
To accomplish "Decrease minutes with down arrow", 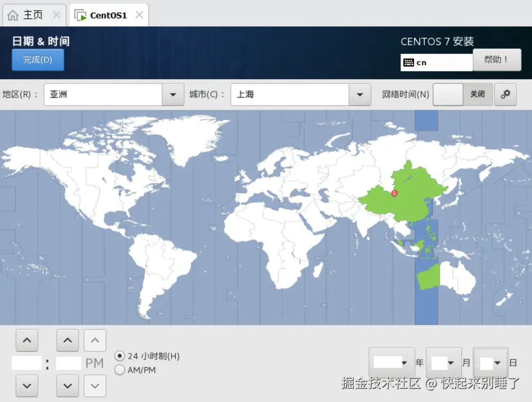I will [x=67, y=386].
